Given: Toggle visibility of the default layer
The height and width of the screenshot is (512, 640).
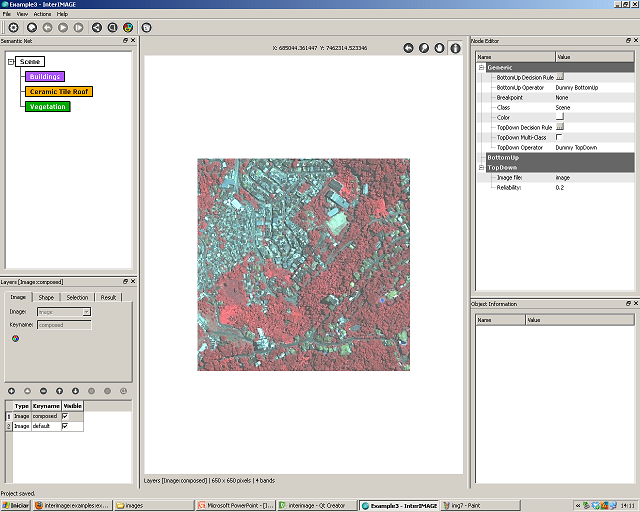Looking at the screenshot, I should point(65,426).
